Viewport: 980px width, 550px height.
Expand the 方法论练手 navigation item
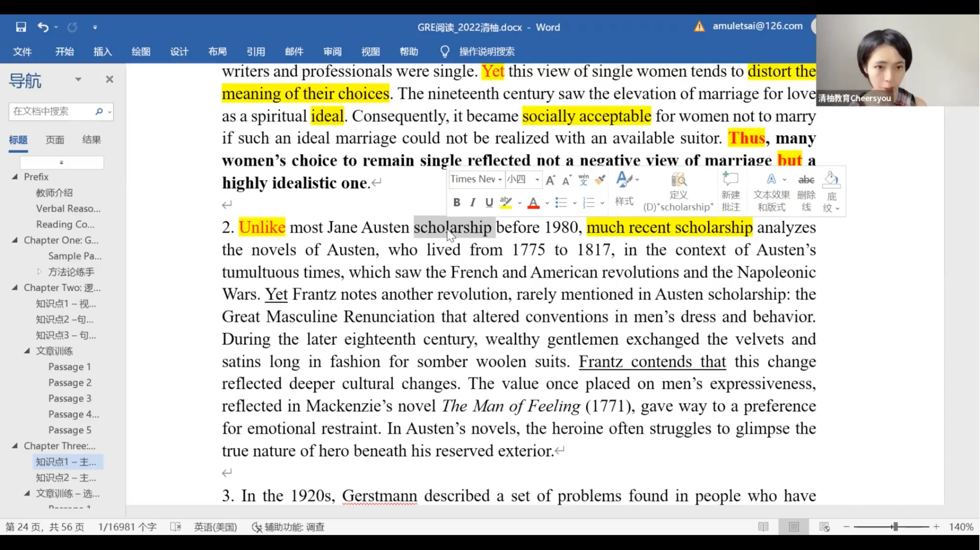pos(39,272)
